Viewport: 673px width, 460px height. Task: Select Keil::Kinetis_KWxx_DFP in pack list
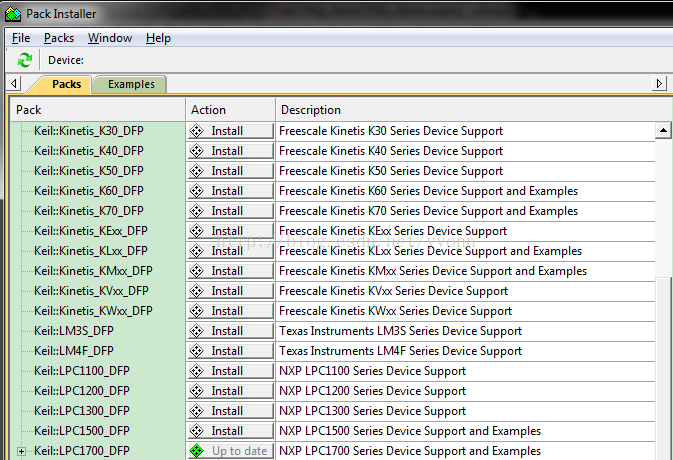click(94, 311)
